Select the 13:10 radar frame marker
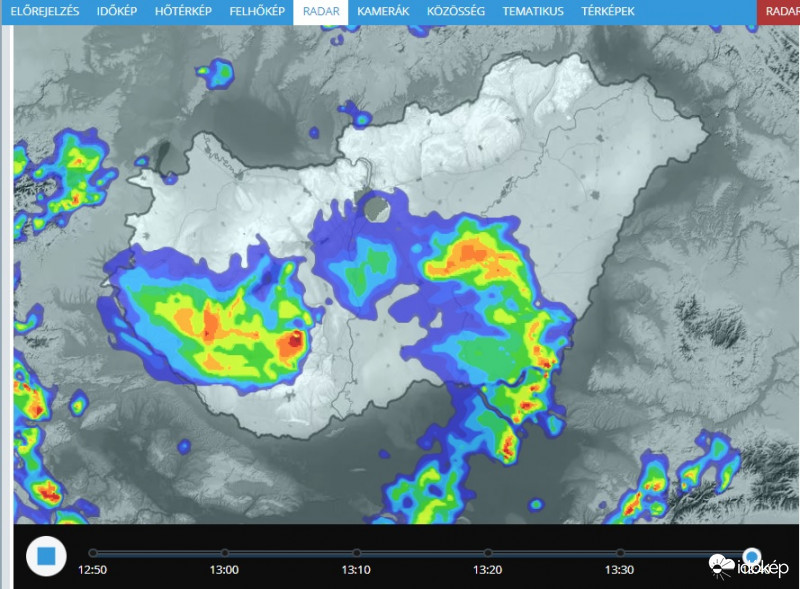Image resolution: width=800 pixels, height=589 pixels. coord(357,553)
